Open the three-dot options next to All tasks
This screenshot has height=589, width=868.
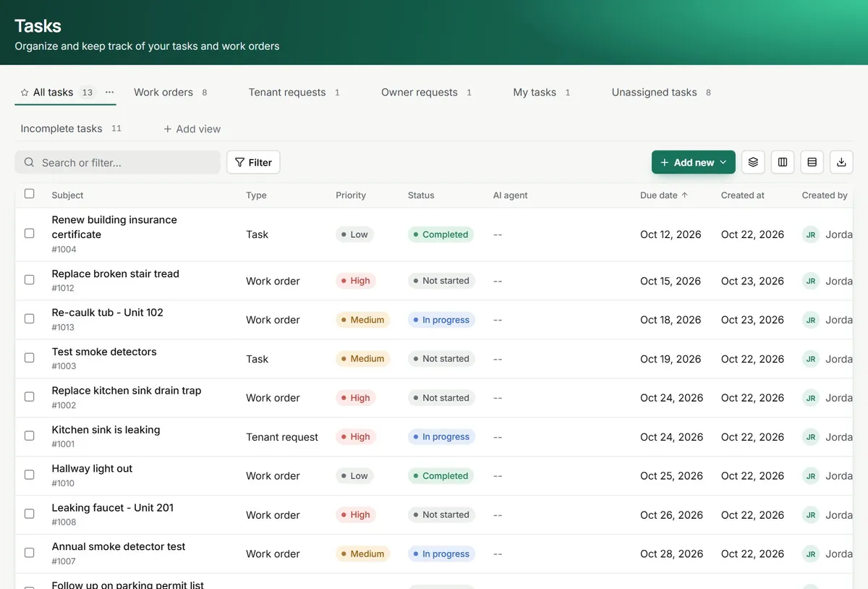pos(109,93)
